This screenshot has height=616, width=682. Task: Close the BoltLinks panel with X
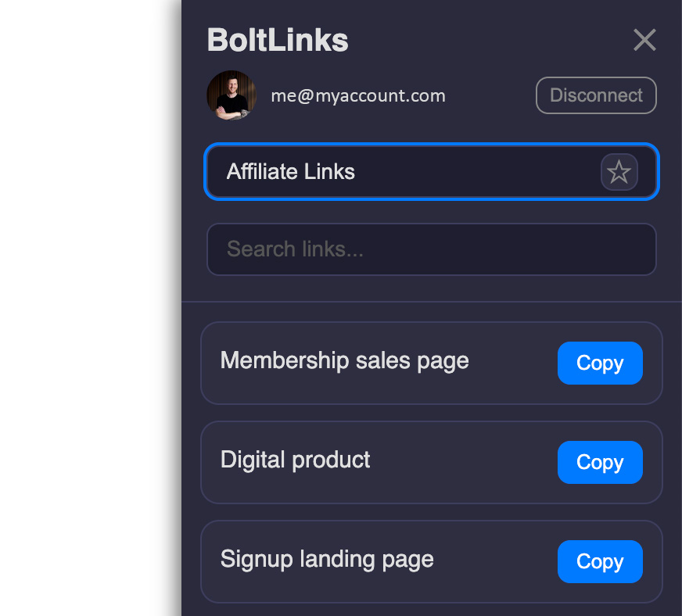(x=644, y=40)
